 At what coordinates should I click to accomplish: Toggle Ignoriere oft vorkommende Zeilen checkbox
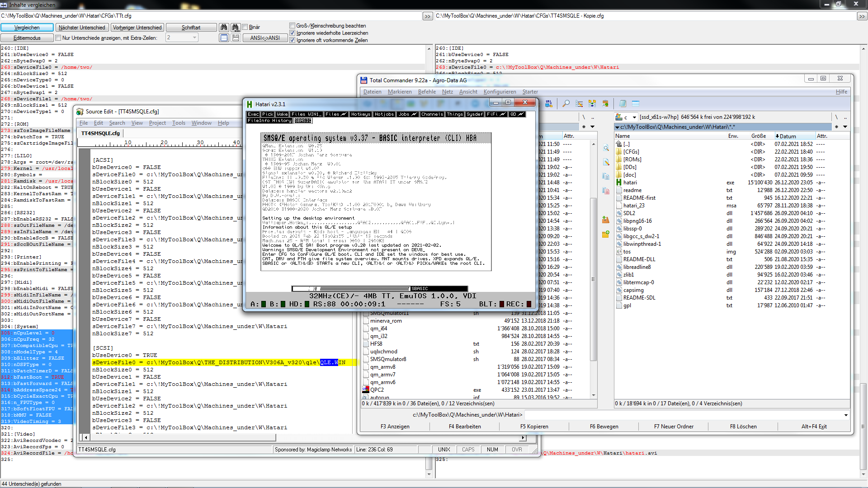[292, 40]
